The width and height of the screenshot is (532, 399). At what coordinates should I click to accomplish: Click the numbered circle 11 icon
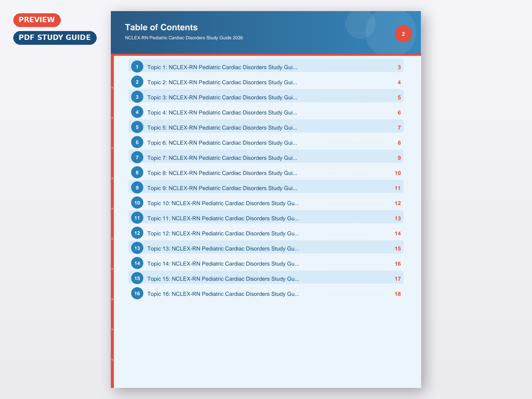(137, 218)
